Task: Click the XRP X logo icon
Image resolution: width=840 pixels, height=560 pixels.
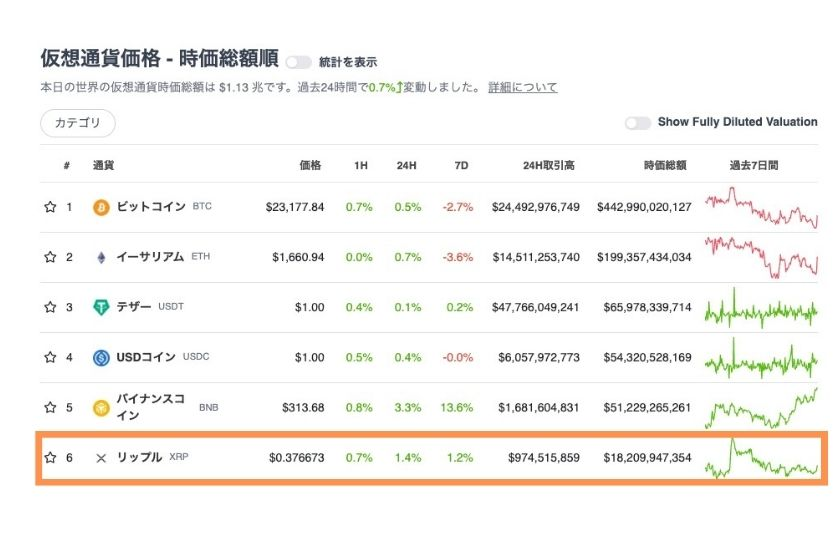Action: pos(101,458)
